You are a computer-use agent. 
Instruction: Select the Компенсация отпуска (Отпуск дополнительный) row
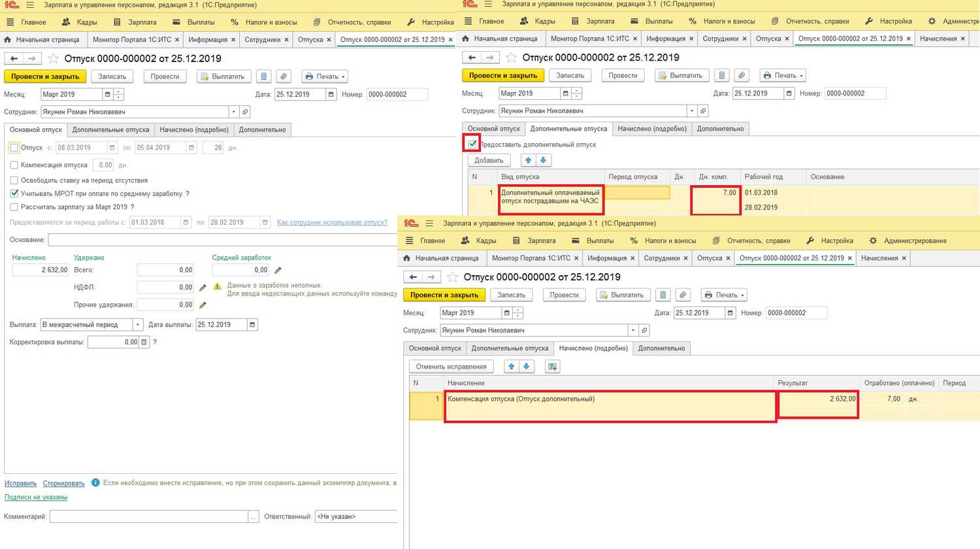(610, 406)
